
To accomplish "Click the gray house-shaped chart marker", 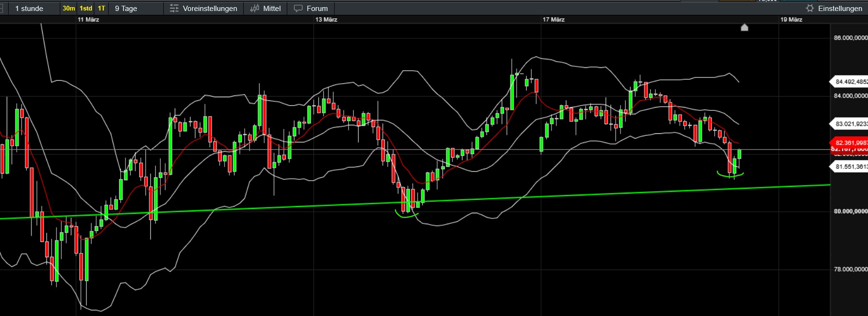I will pos(744,27).
